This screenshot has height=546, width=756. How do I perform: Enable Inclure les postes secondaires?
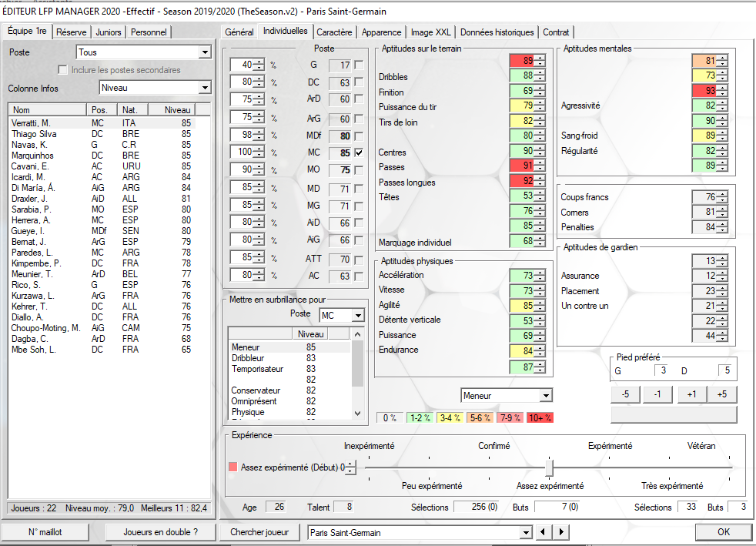coord(62,70)
